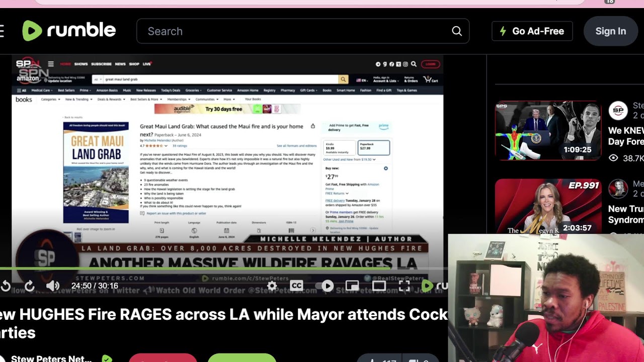Screen dimensions: 644x362
Task: Expand the New & Trending dropdown
Action: [x=78, y=100]
